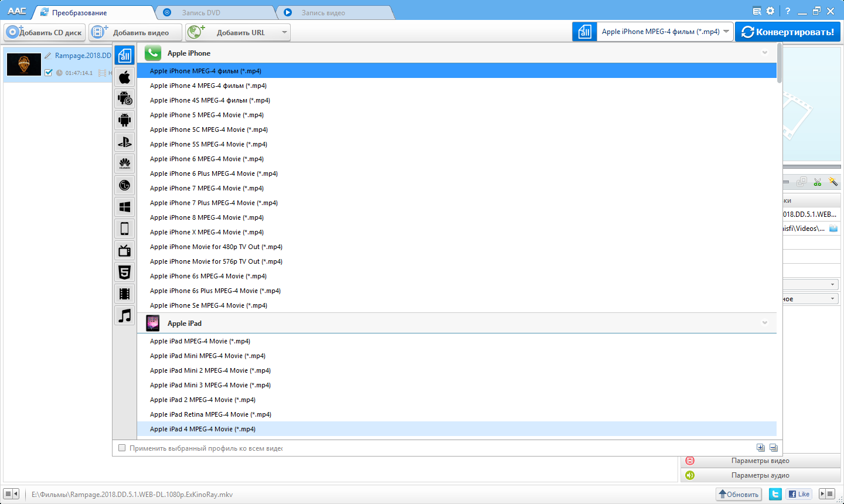This screenshot has height=504, width=844.
Task: Click Добавить CD диск button
Action: click(x=45, y=32)
